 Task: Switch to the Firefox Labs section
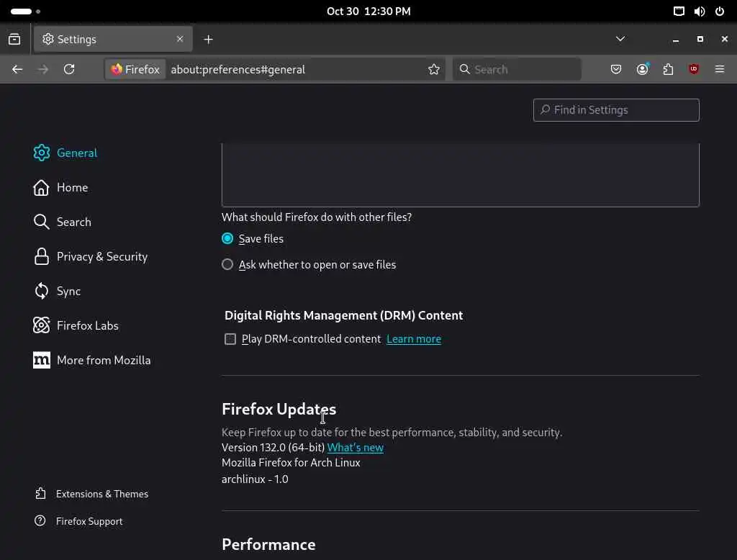pos(87,325)
